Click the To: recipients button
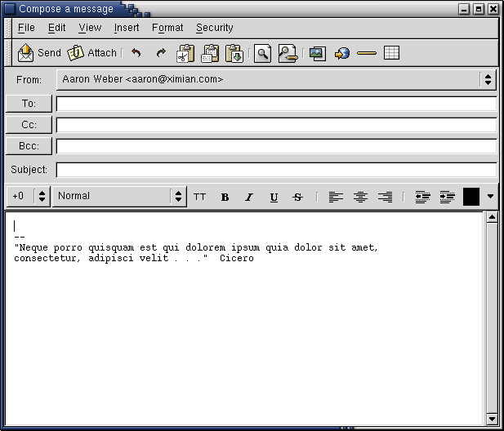Screen dimensions: 504x431 tap(29, 104)
